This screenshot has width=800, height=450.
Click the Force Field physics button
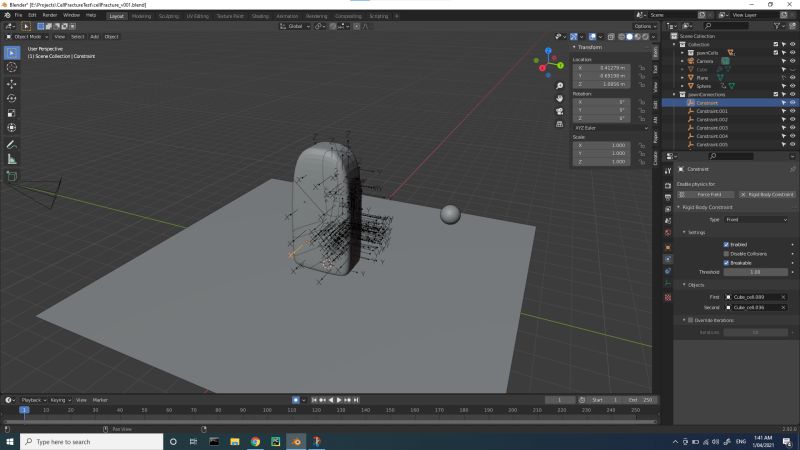705,194
